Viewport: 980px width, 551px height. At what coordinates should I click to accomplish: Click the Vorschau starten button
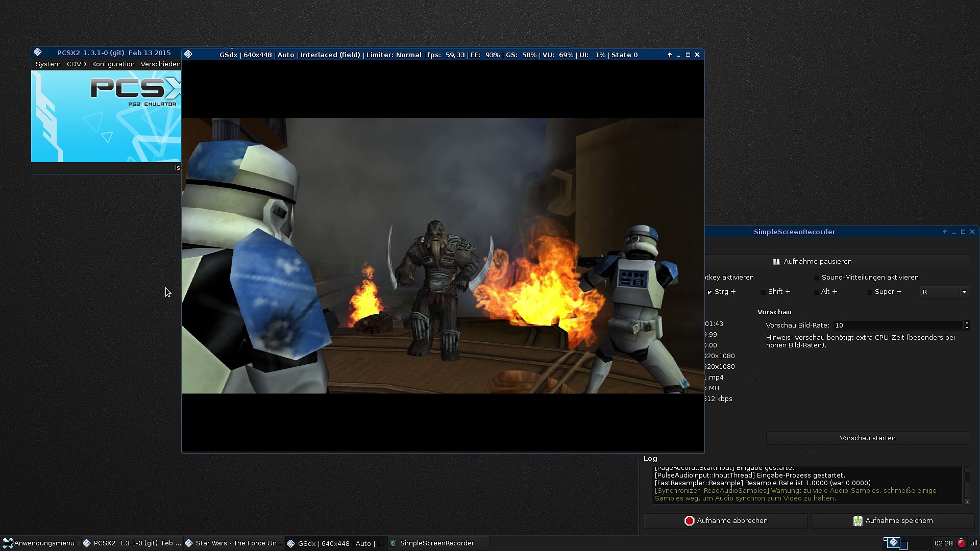click(x=867, y=438)
